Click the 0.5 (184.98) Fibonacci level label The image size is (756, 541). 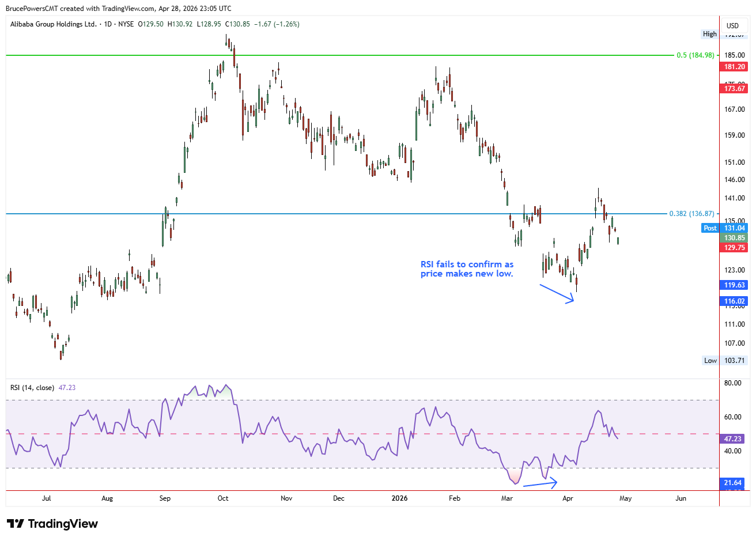click(x=695, y=55)
